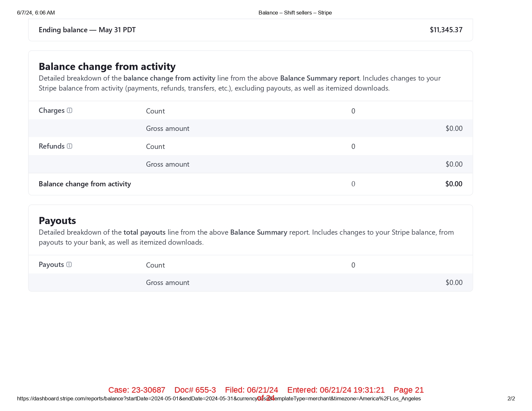Click the Count value in the Payouts row
Image resolution: width=532 pixels, height=411 pixels.
tap(353, 265)
